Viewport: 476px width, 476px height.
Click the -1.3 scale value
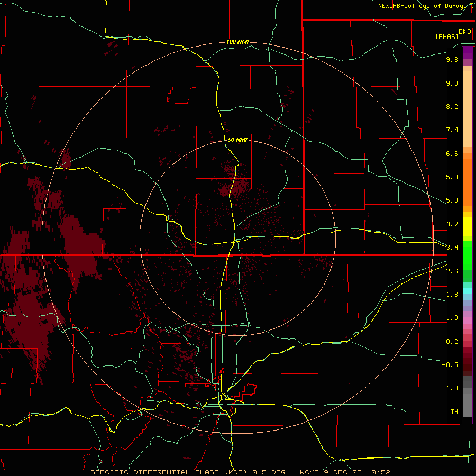pyautogui.click(x=450, y=388)
